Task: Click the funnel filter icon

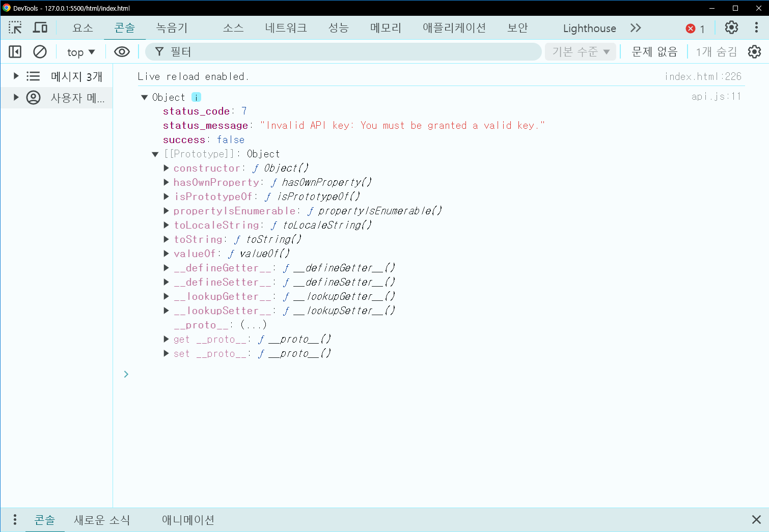Action: click(159, 51)
